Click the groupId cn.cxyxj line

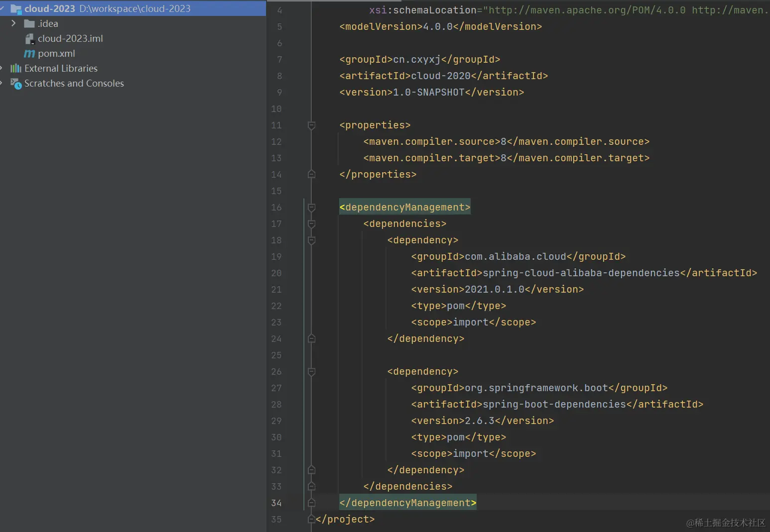pos(419,59)
